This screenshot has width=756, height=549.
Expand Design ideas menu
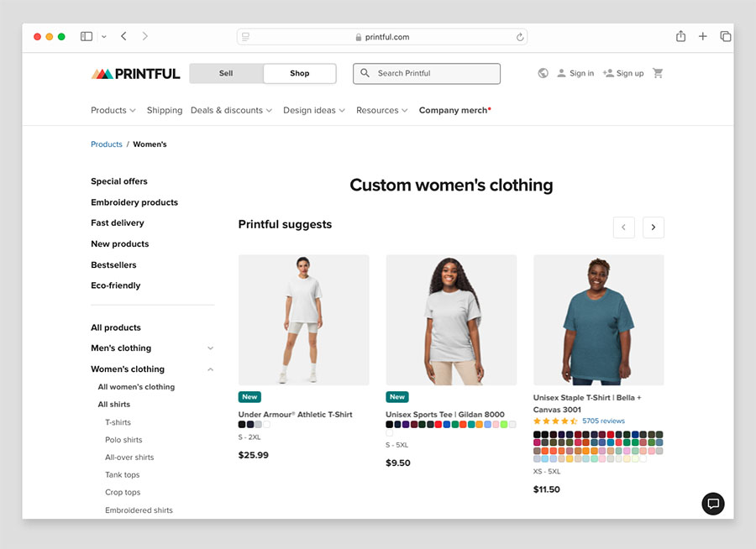314,110
